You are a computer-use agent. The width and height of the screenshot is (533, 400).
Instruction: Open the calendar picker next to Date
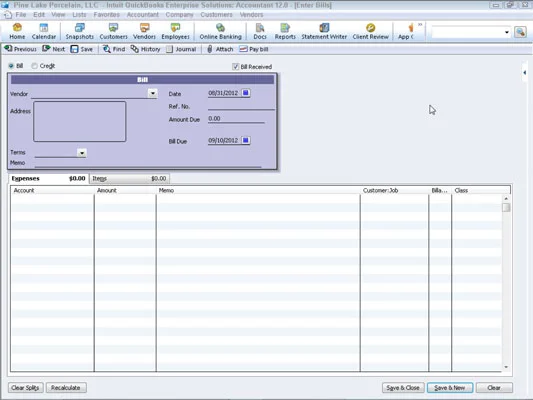pyautogui.click(x=246, y=93)
